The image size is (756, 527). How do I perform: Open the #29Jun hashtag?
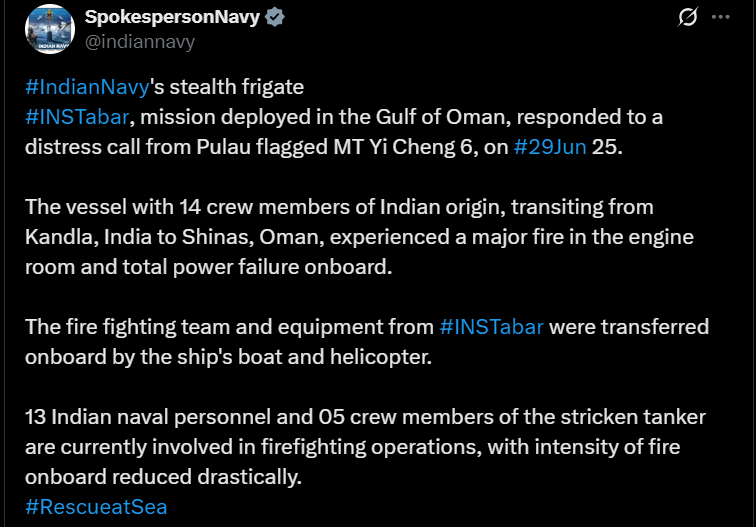click(x=548, y=145)
